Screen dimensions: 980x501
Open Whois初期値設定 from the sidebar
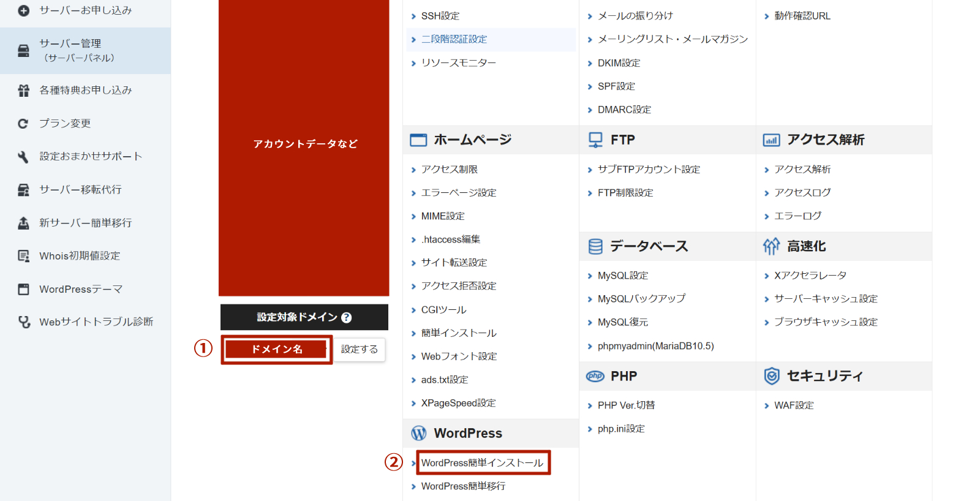coord(80,256)
